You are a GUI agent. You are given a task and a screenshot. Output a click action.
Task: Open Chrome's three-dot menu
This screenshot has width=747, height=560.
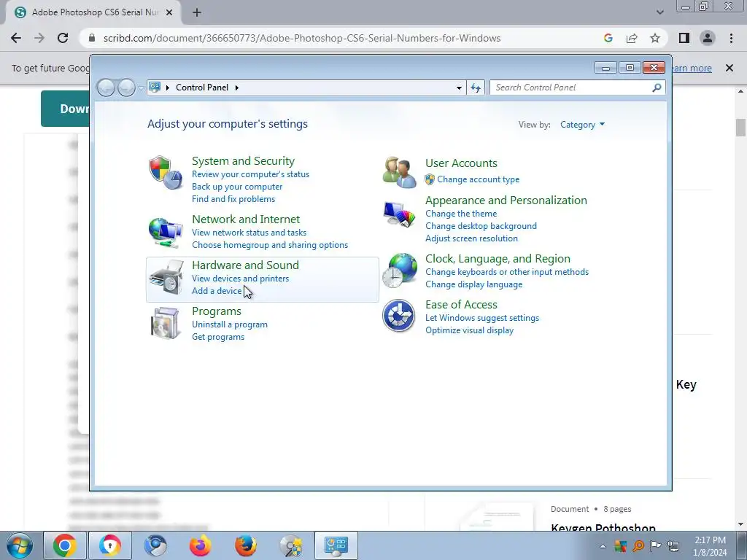coord(731,38)
